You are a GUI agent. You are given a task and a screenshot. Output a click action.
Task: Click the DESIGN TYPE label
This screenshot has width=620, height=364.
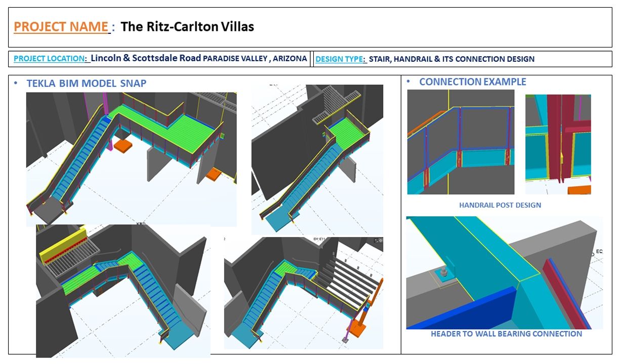(x=339, y=59)
